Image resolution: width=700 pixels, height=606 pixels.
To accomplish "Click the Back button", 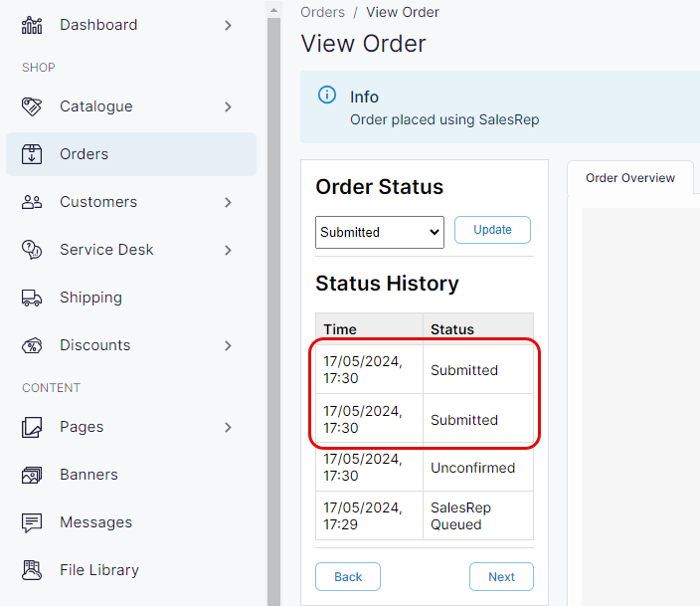I will tap(348, 577).
